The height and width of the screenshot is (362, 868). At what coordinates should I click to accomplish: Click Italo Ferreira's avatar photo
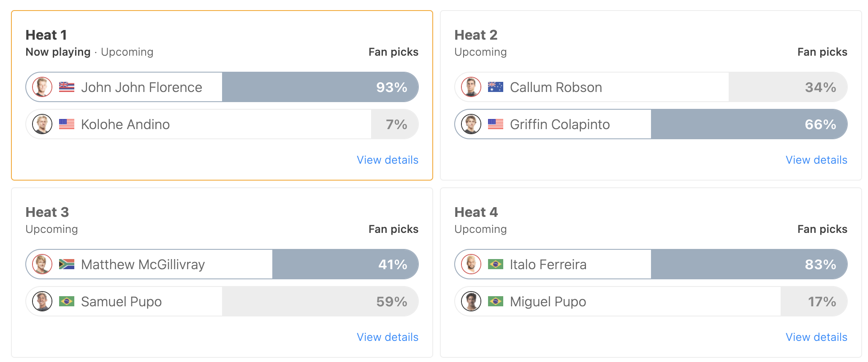tap(471, 264)
